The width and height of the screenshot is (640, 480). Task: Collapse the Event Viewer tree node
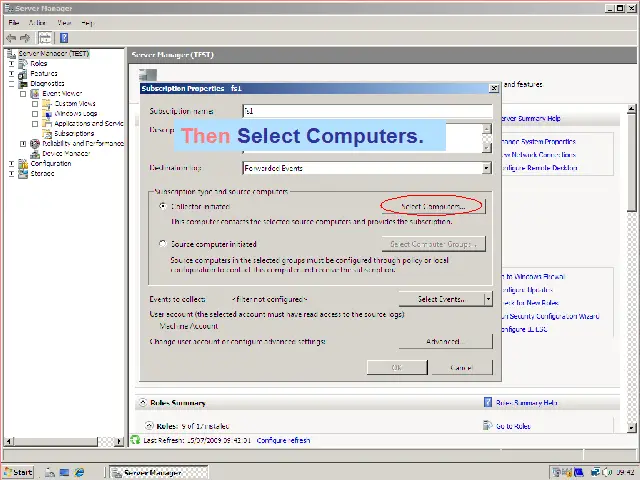point(23,94)
